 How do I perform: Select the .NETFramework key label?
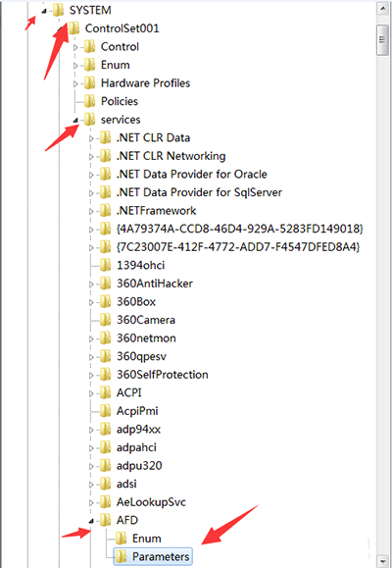point(156,211)
